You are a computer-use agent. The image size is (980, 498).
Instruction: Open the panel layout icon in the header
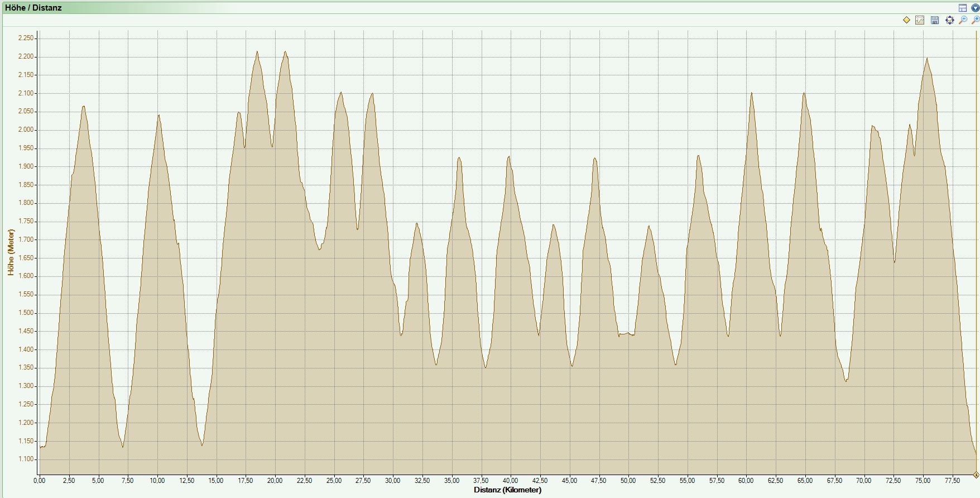(963, 8)
